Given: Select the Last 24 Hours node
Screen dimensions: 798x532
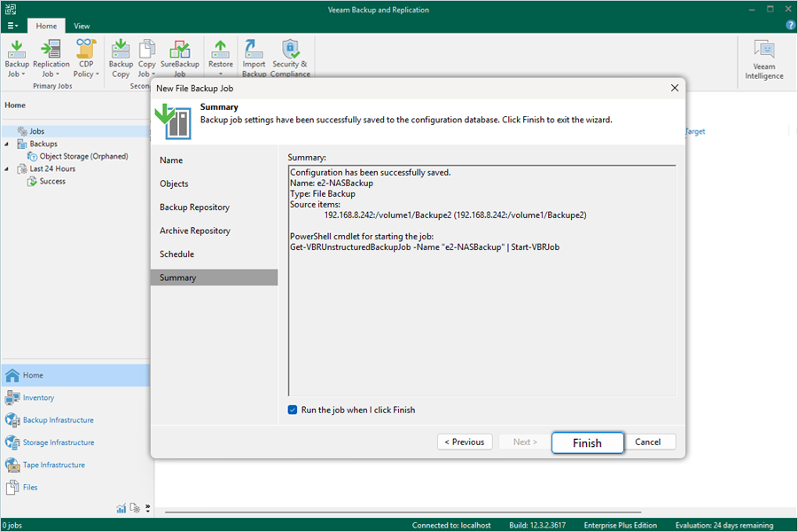Looking at the screenshot, I should pyautogui.click(x=52, y=169).
